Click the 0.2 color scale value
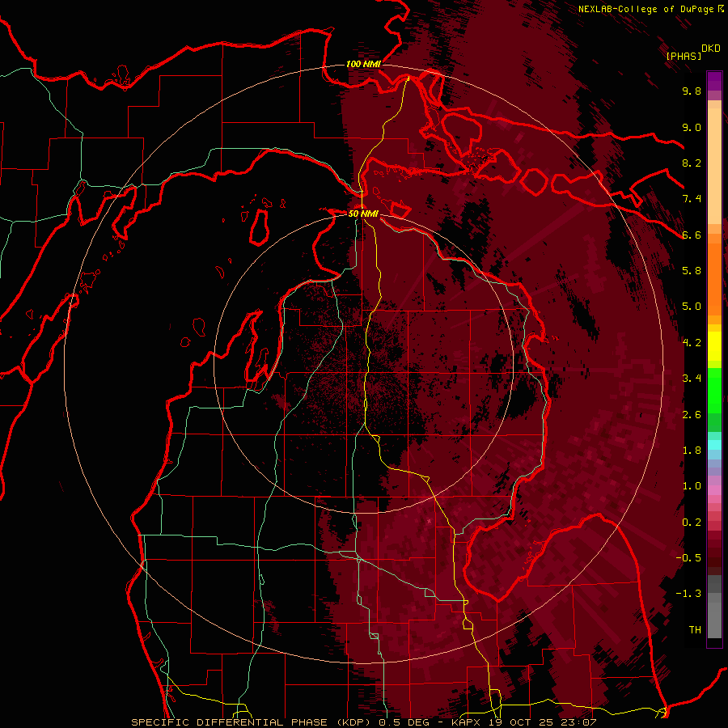Viewport: 728px width, 728px height. click(692, 523)
